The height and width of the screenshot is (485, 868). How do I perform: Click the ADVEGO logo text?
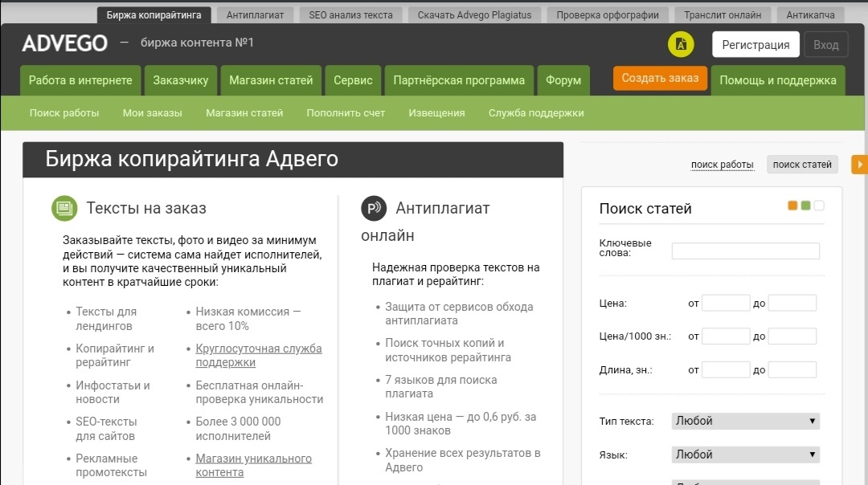click(x=65, y=43)
